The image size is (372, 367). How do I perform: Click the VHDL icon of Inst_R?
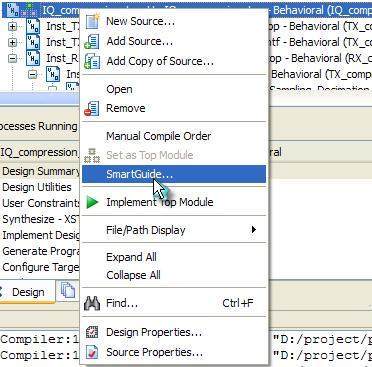(x=33, y=58)
